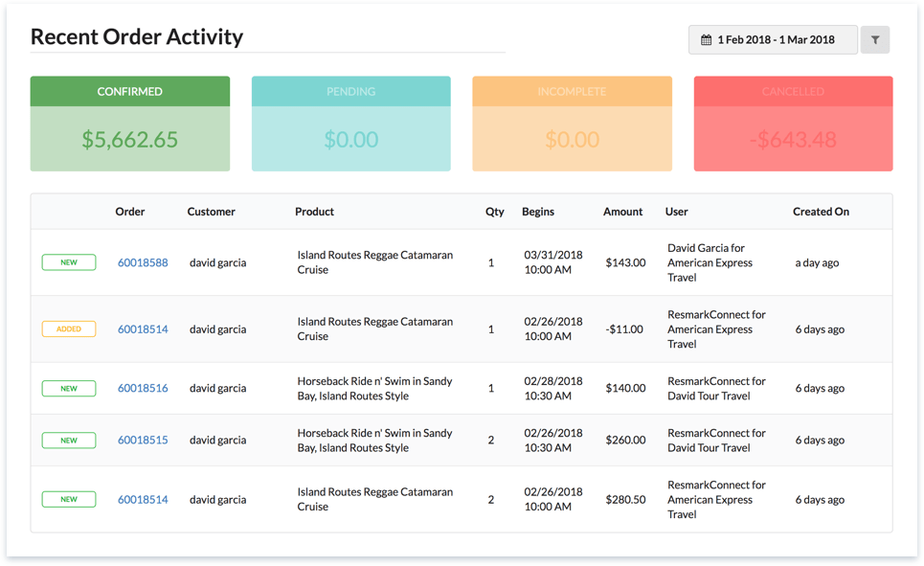
Task: Click the filter funnel icon button
Action: (875, 40)
